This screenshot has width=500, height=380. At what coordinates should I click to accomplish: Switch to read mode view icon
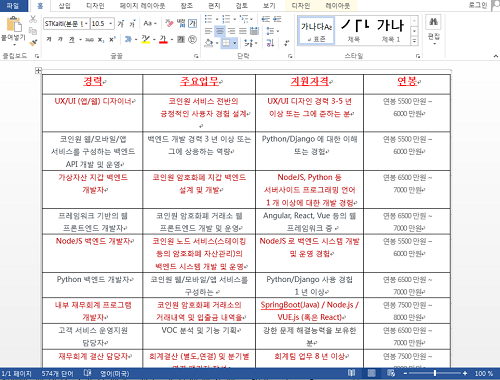pyautogui.click(x=351, y=373)
